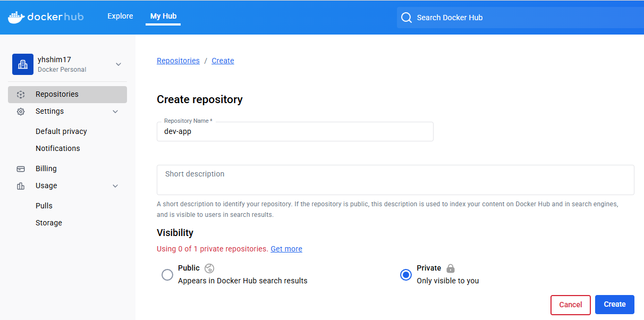Select the Private visibility radio button
The width and height of the screenshot is (644, 320).
coord(406,275)
